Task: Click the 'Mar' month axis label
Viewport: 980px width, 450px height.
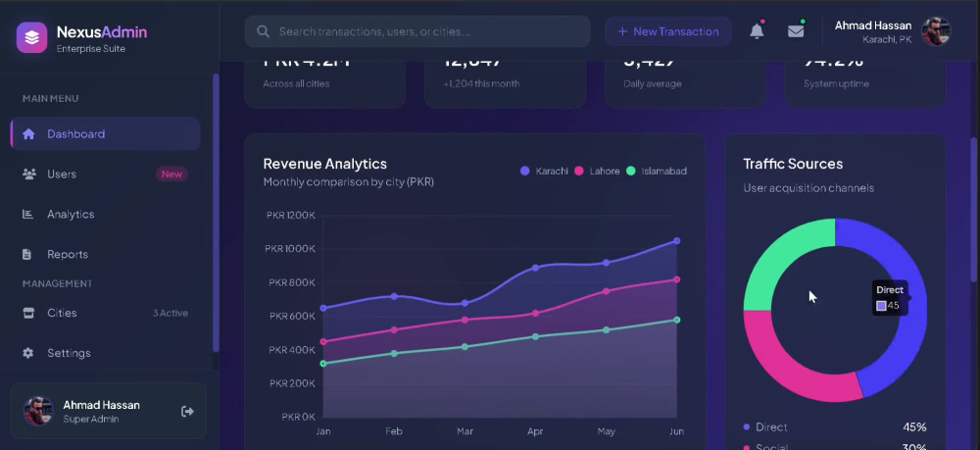Action: [x=465, y=431]
